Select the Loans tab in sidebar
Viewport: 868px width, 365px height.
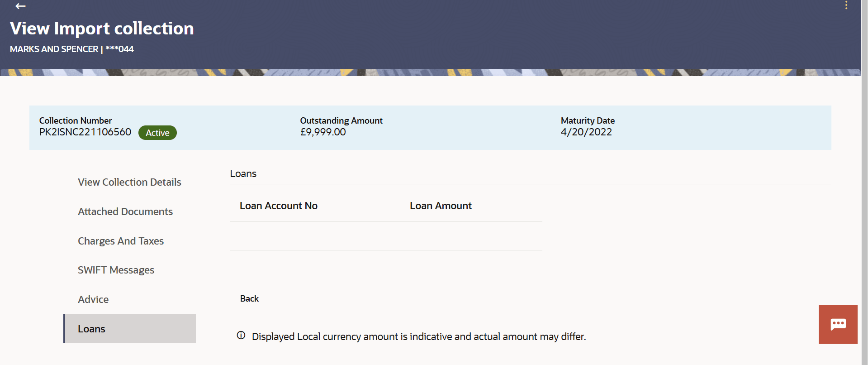point(130,328)
